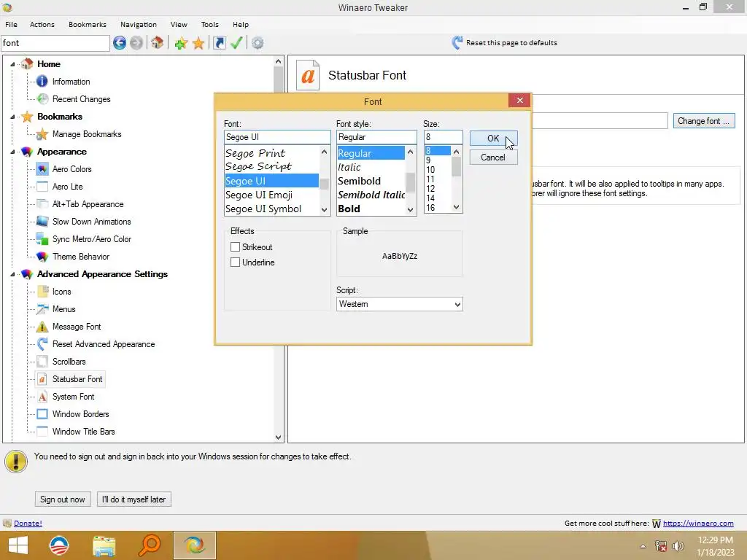The height and width of the screenshot is (560, 747).
Task: Click the blue Back navigation arrow
Action: coord(120,43)
